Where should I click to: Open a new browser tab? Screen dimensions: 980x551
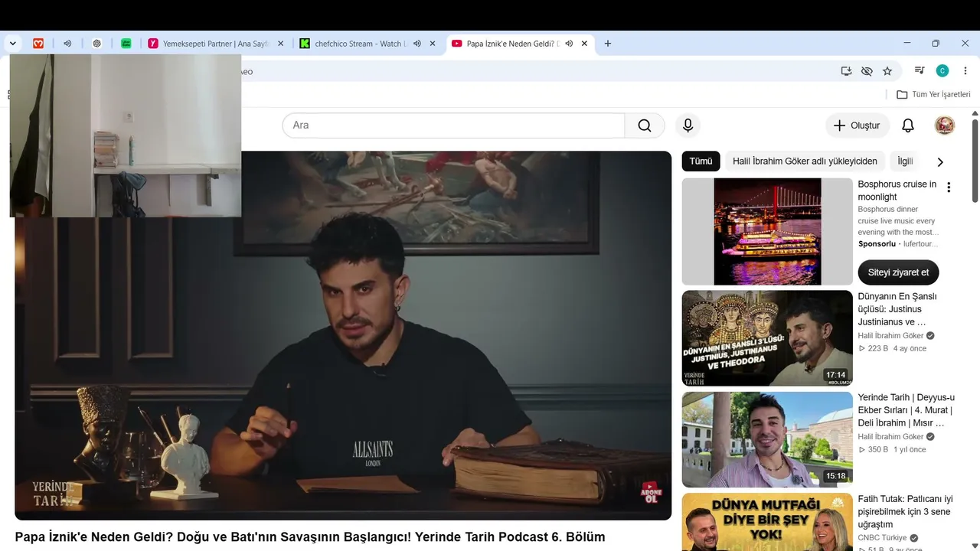click(x=608, y=44)
